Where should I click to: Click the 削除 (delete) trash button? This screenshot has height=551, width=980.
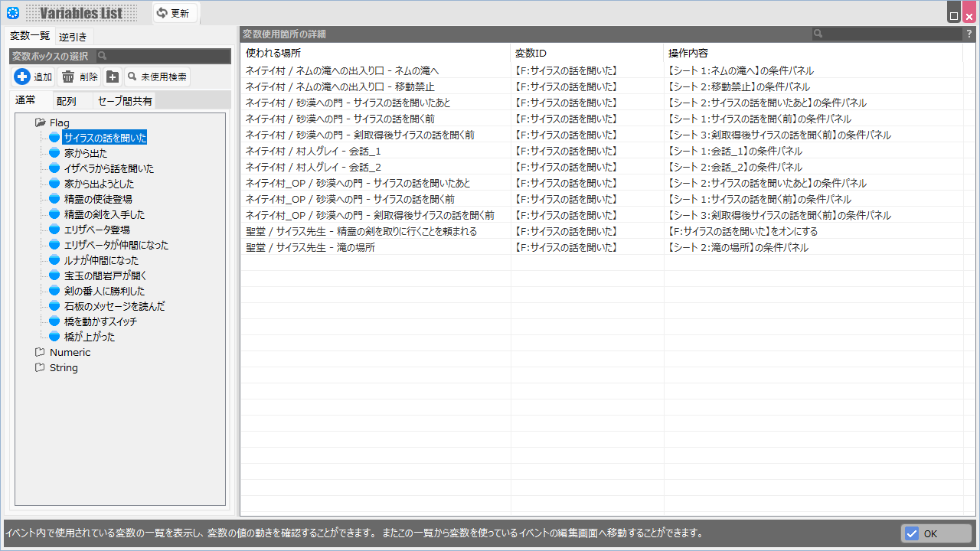79,77
